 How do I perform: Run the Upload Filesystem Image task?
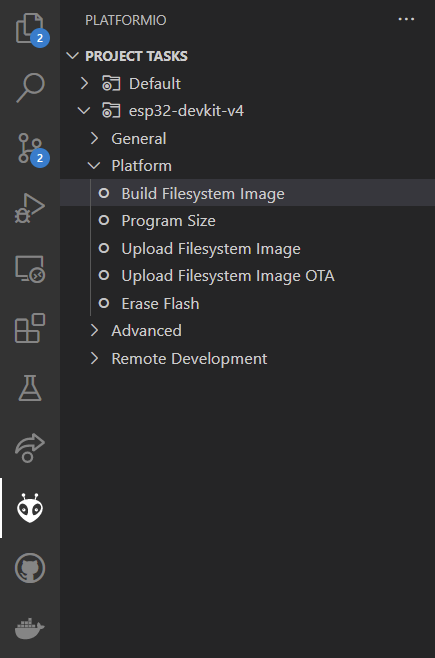coord(211,248)
